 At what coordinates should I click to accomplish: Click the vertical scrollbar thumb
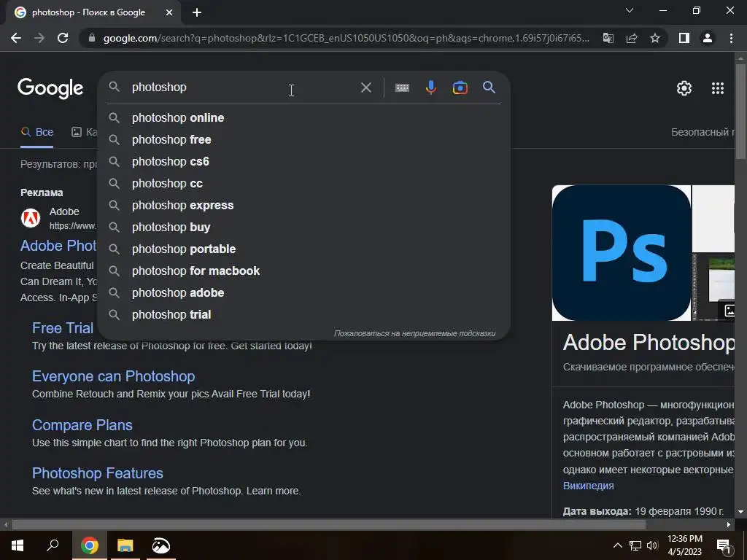click(740, 112)
